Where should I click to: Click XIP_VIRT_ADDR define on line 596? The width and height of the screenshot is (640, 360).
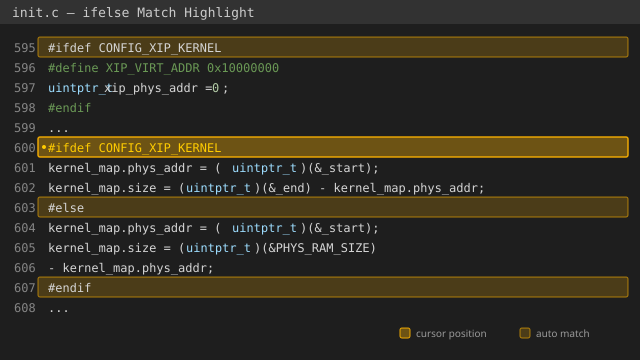(153, 68)
